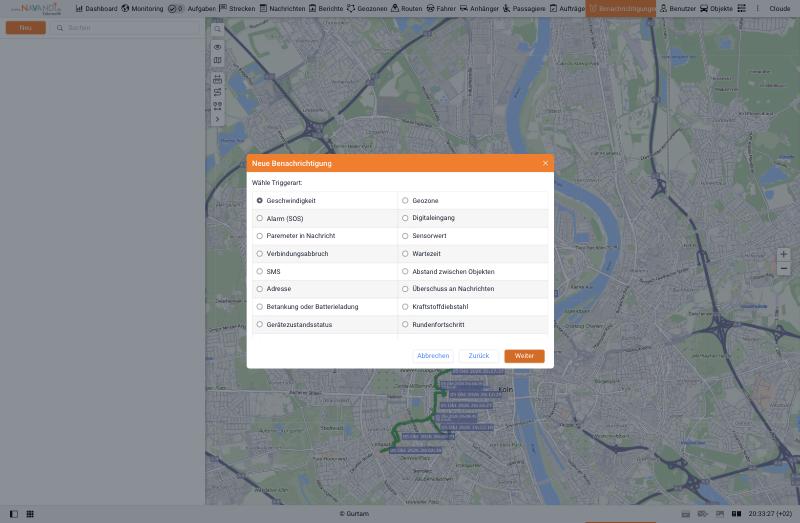800x523 pixels.
Task: Expand the map toolbar chevron arrow
Action: (x=217, y=119)
